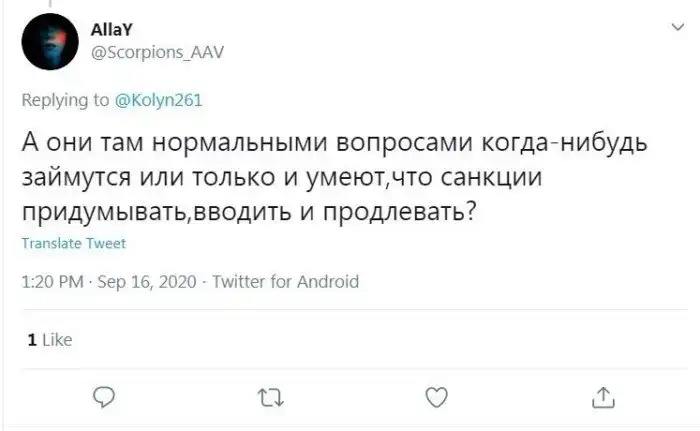Click the thread connector line above the avatar
This screenshot has height=431, width=700.
pos(51,4)
